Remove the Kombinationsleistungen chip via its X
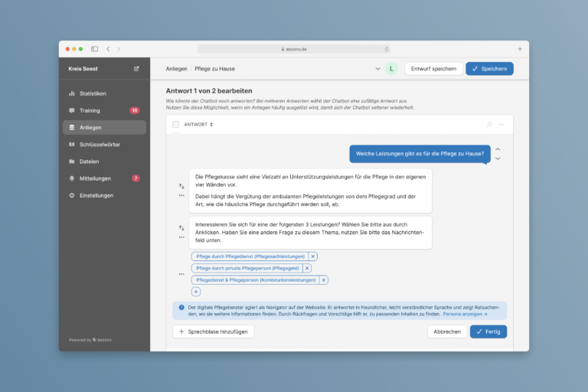The width and height of the screenshot is (588, 392). pyautogui.click(x=324, y=280)
